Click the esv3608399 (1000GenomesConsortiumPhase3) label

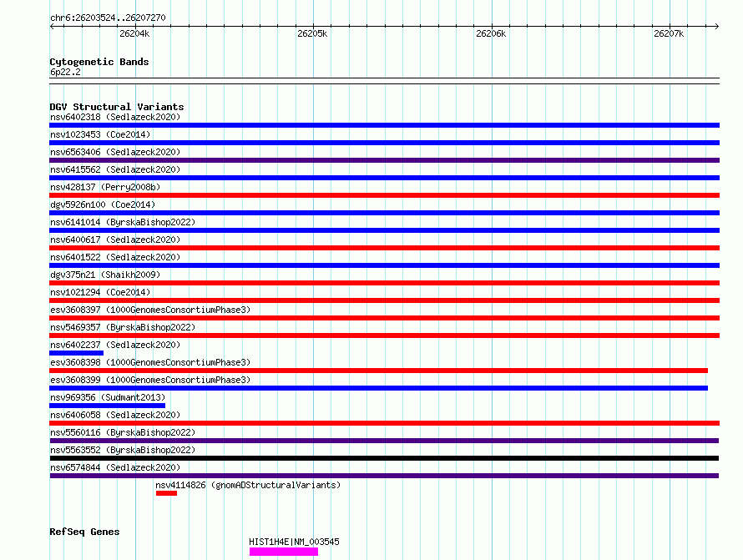pos(150,380)
